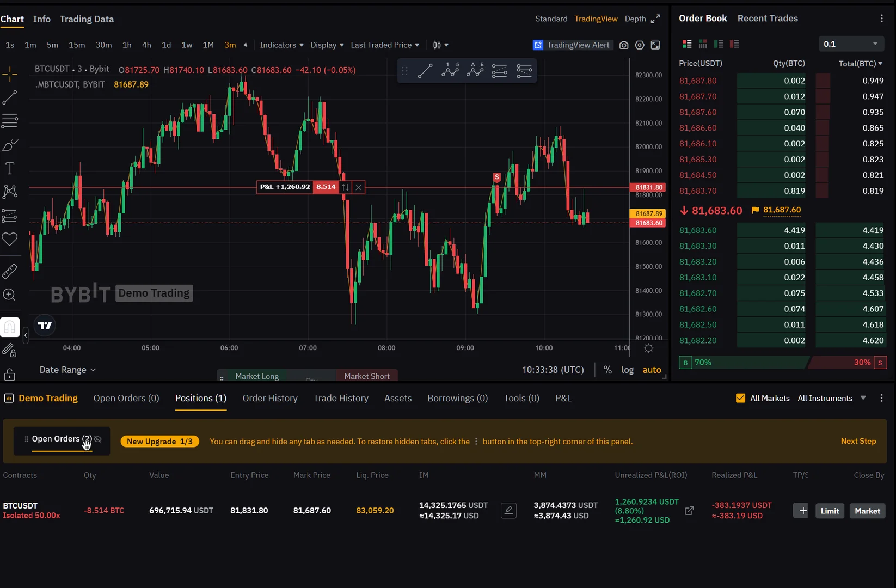
Task: Click the Market Long button
Action: pos(257,376)
